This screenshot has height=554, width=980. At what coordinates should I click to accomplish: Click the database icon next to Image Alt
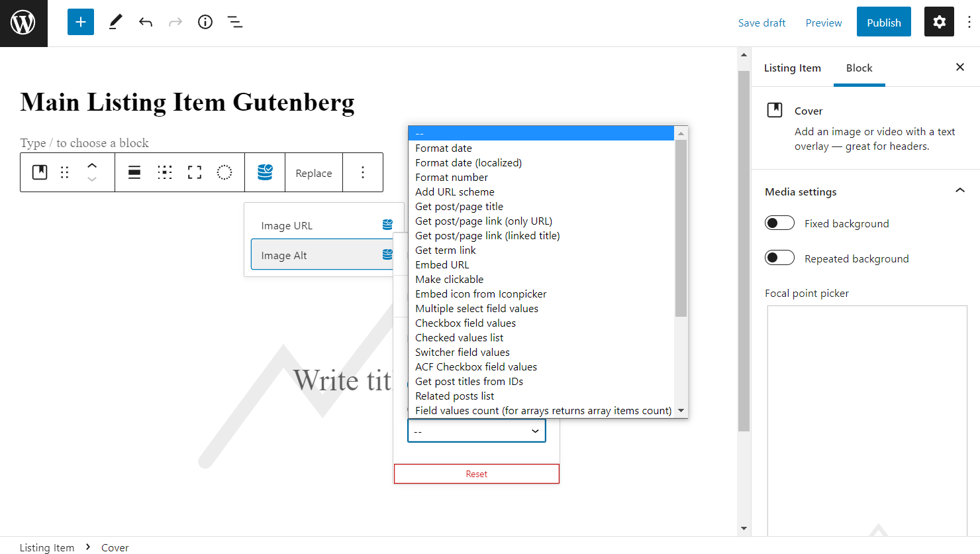click(x=387, y=254)
